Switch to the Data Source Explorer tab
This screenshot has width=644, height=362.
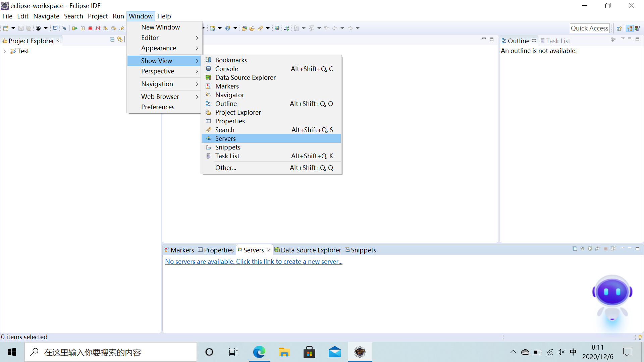pyautogui.click(x=311, y=250)
